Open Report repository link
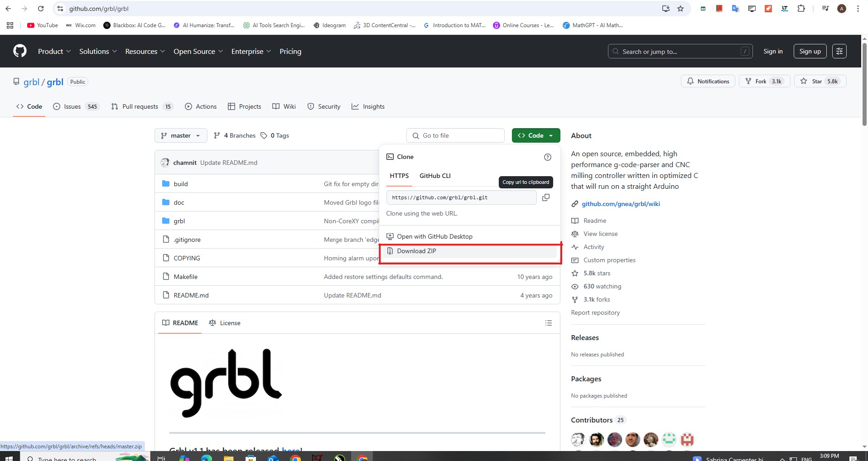868x461 pixels. pos(595,312)
